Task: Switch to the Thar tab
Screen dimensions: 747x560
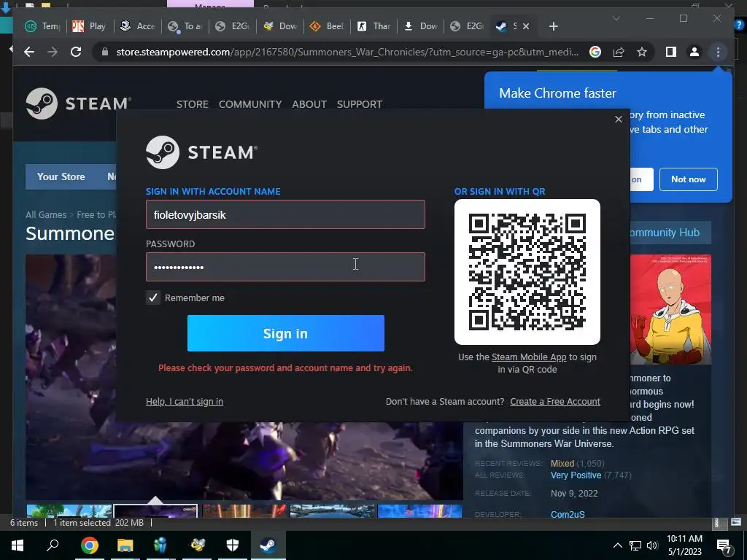Action: (374, 26)
